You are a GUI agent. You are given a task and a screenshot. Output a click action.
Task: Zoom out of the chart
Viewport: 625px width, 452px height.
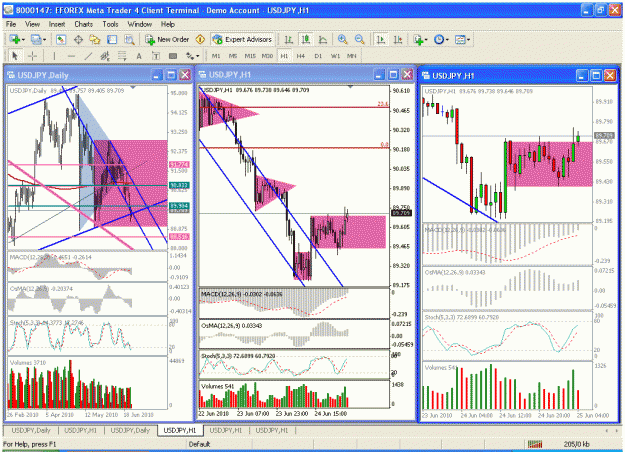tap(360, 39)
